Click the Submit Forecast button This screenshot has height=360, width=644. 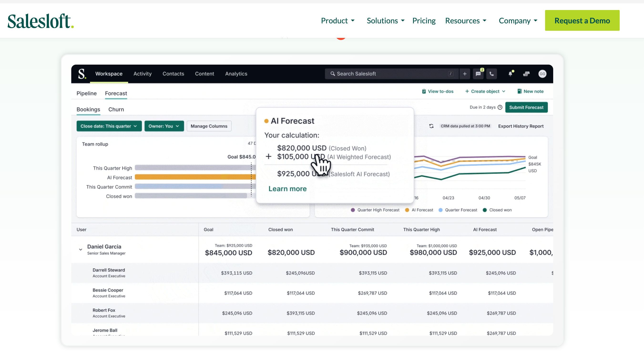[526, 107]
